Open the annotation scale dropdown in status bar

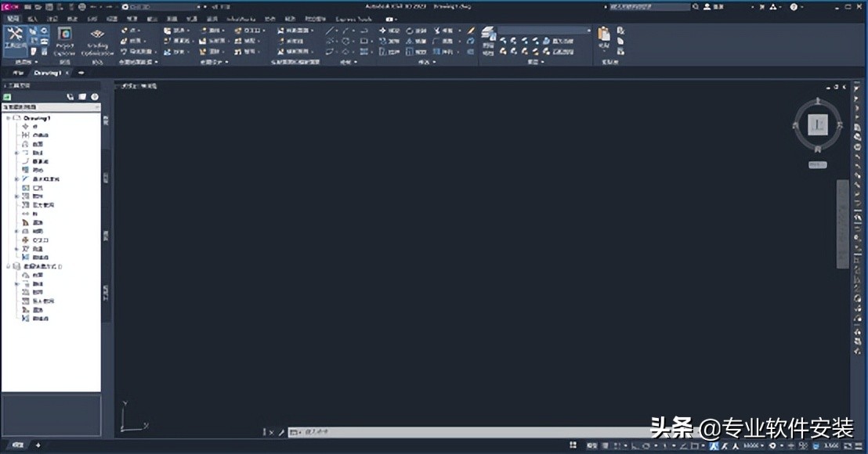pos(753,445)
